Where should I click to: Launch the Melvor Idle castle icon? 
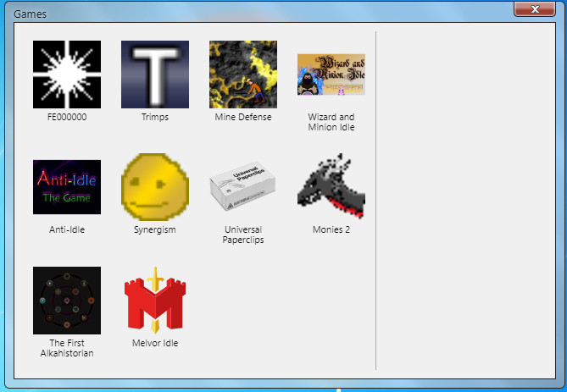pos(155,301)
